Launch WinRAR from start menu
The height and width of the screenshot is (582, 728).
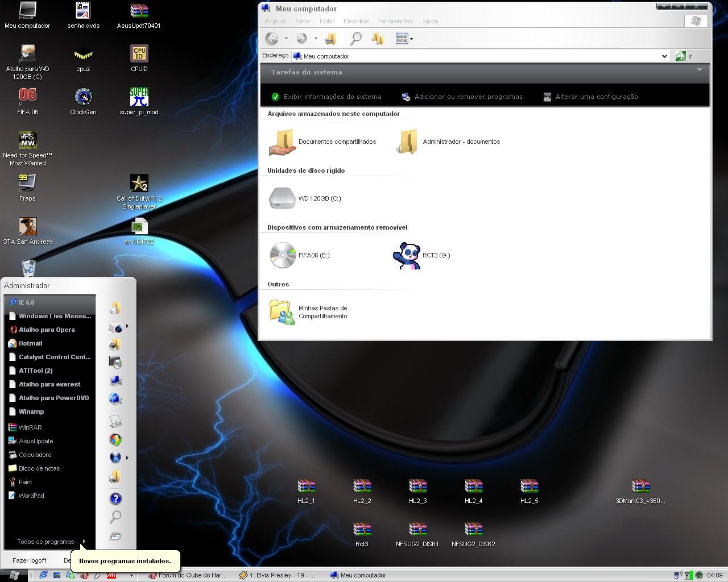point(50,427)
